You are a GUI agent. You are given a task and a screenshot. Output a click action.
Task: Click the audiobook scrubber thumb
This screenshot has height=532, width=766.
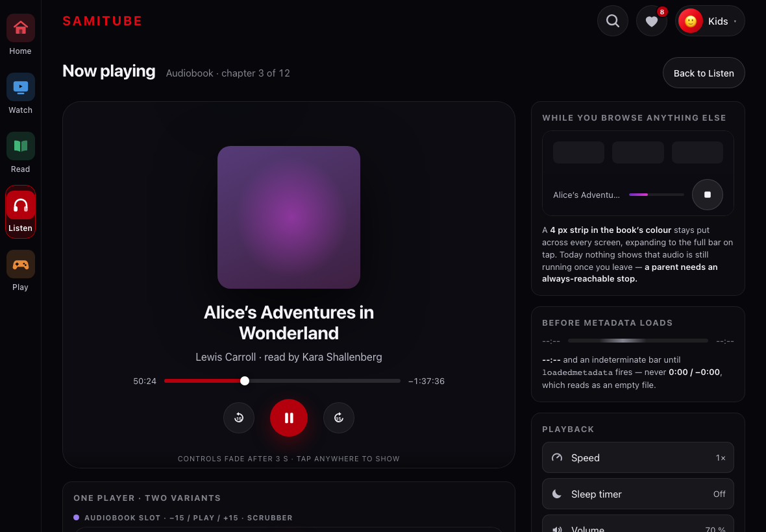pyautogui.click(x=245, y=381)
